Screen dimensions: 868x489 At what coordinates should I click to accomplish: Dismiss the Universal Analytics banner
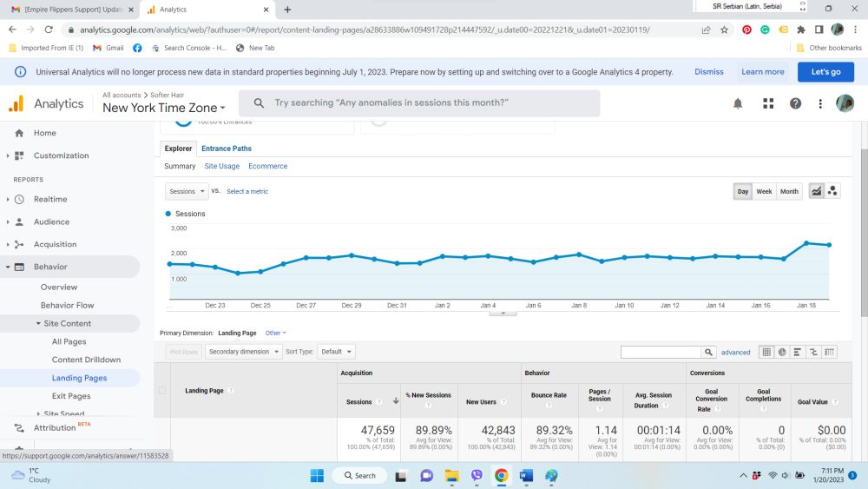tap(709, 72)
